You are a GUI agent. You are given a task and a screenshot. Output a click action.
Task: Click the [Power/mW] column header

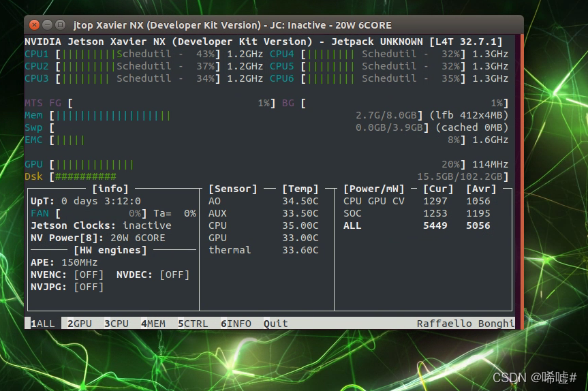374,189
